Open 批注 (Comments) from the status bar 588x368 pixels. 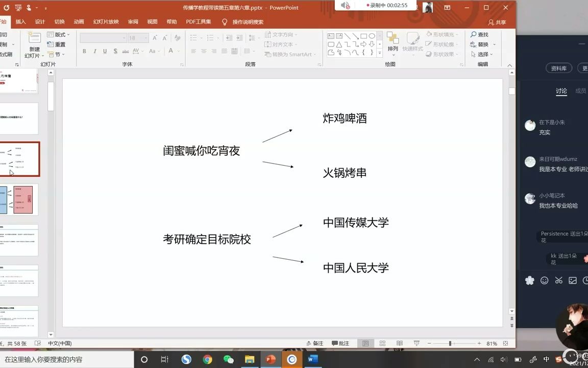[x=340, y=343]
